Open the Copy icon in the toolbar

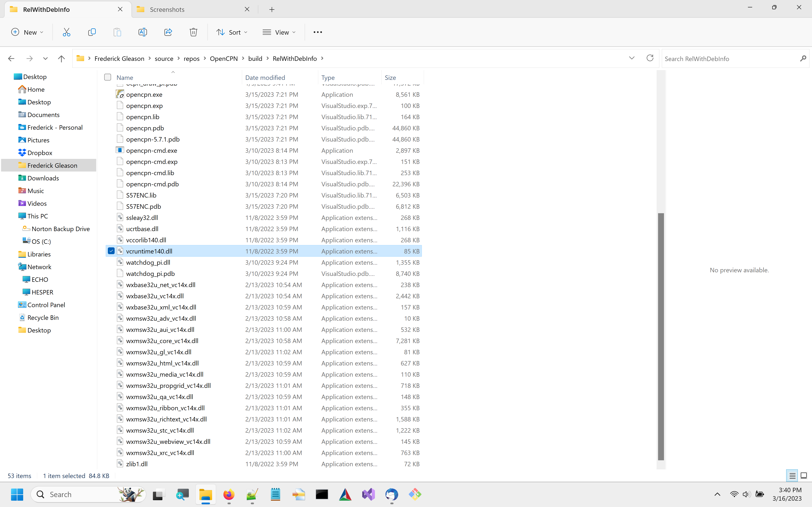point(92,32)
